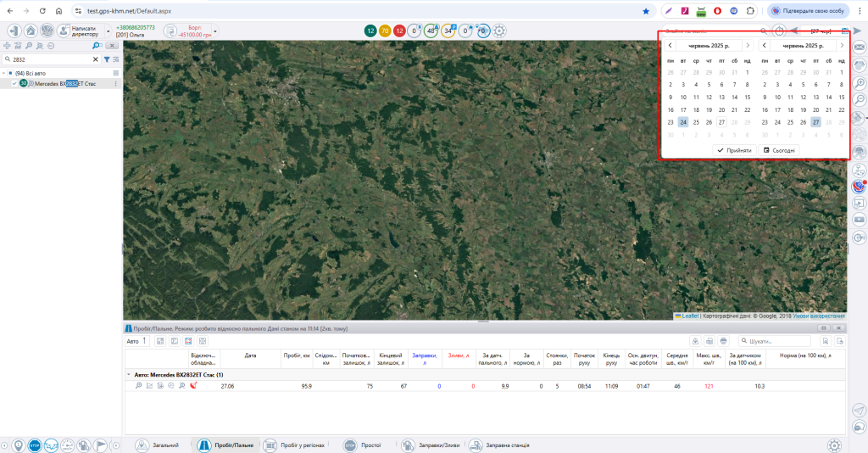Uncheck the Mercedes BX2832ET Стас checkbox
This screenshot has height=453, width=868.
[14, 84]
